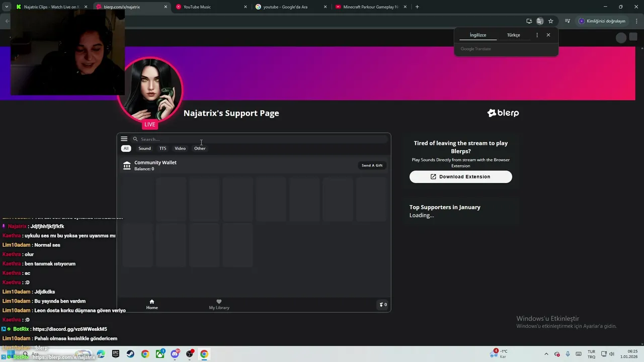Image resolution: width=644 pixels, height=362 pixels.
Task: Open the cart counter showing 0
Action: click(383, 305)
